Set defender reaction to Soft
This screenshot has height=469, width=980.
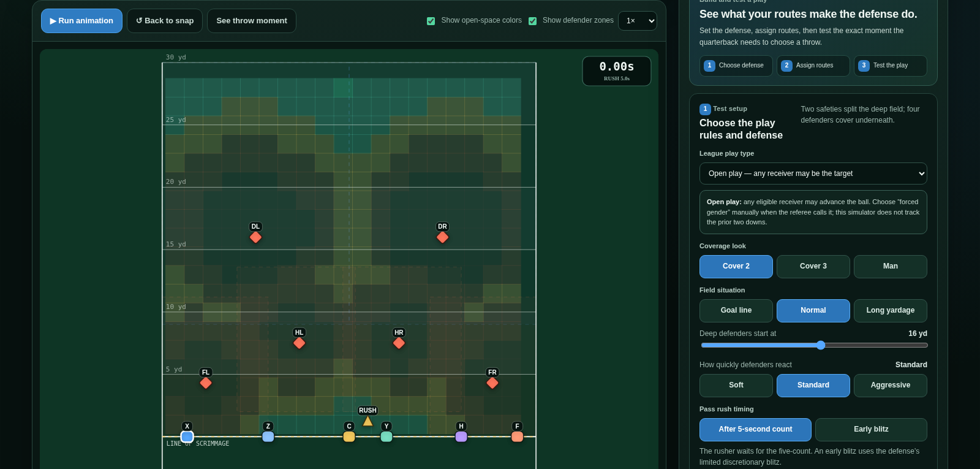coord(736,386)
